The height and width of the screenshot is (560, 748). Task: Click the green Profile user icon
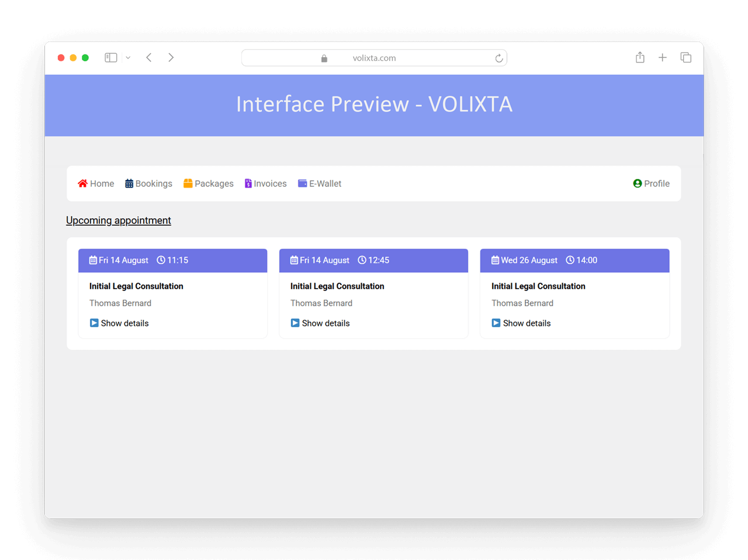[638, 183]
